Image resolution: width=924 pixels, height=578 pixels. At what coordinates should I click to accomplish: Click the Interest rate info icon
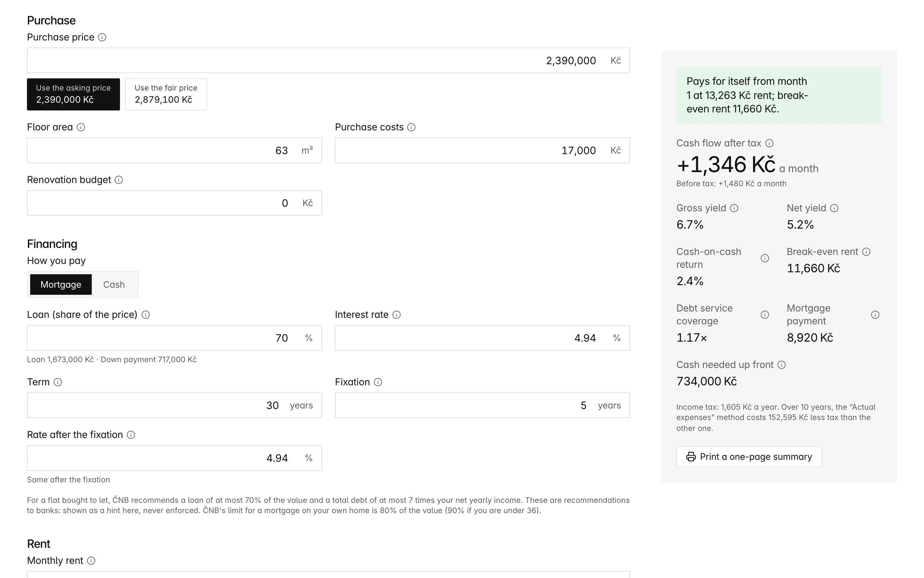[397, 315]
